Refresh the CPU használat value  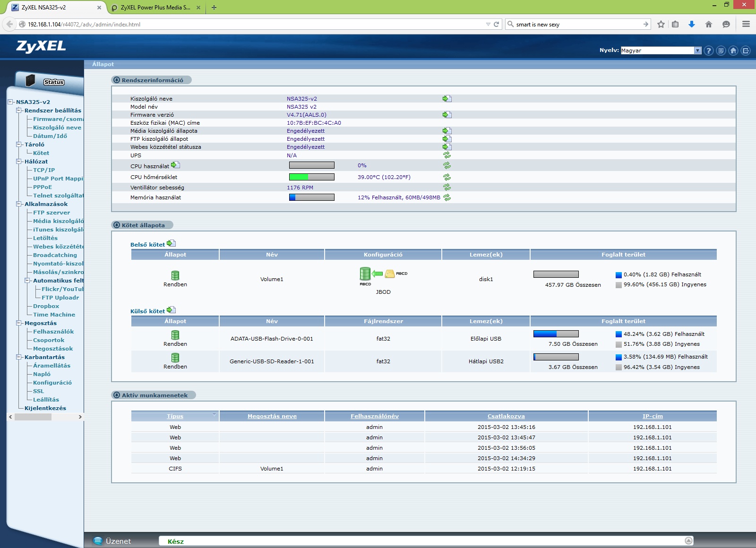[x=447, y=165]
